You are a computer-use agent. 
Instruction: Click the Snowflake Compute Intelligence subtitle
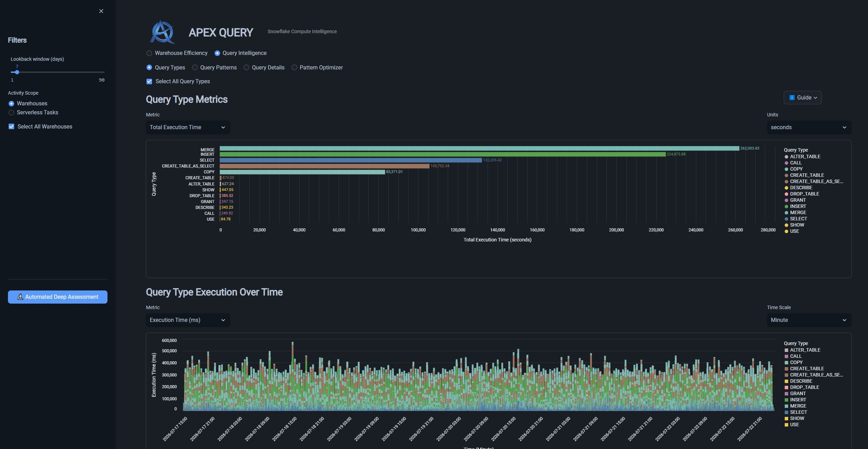click(x=302, y=31)
